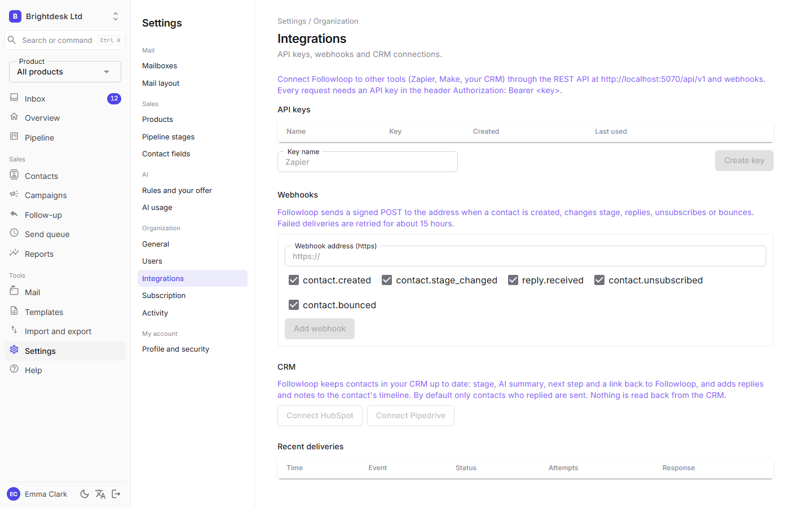812x508 pixels.
Task: Expand the Brightdesk Ltd organization switcher
Action: tap(65, 16)
